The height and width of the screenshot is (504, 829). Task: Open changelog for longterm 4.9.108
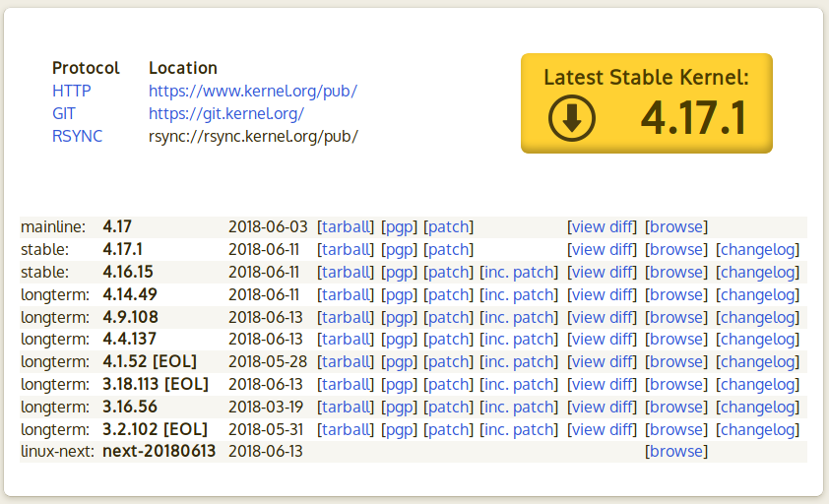[x=758, y=317]
